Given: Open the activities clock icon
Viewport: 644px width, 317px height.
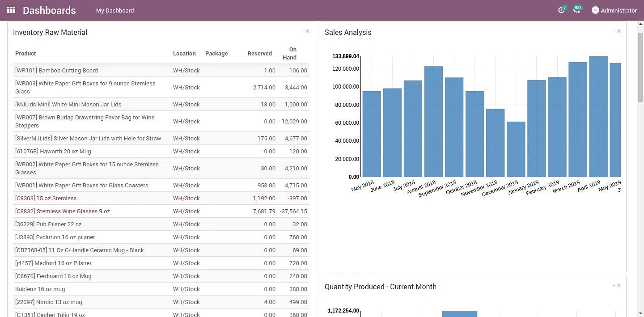Looking at the screenshot, I should tap(561, 10).
